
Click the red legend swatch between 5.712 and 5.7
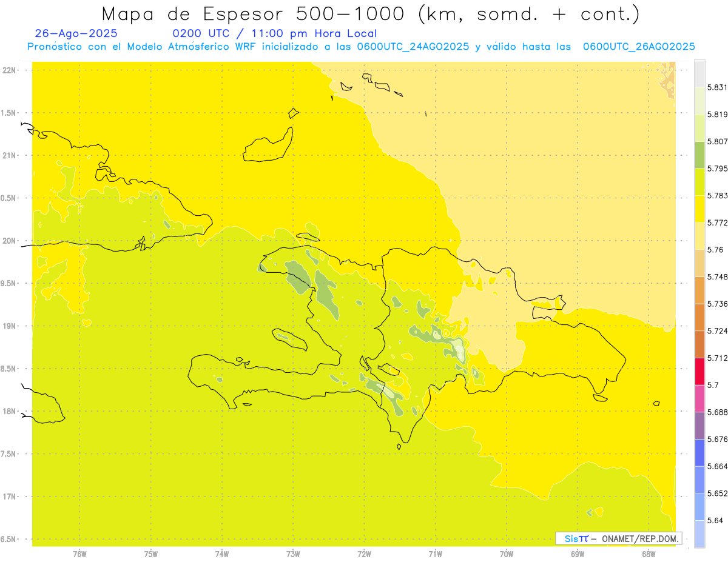tap(699, 371)
